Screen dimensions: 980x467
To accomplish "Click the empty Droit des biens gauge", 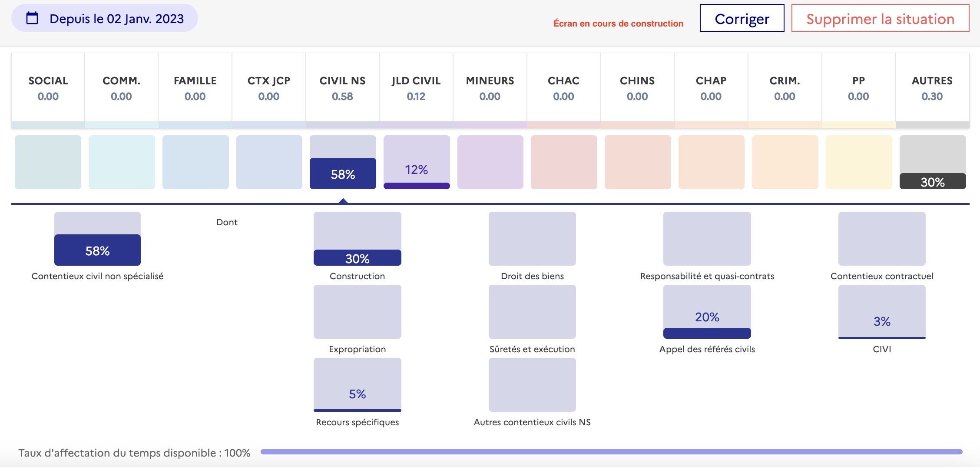I will 532,239.
